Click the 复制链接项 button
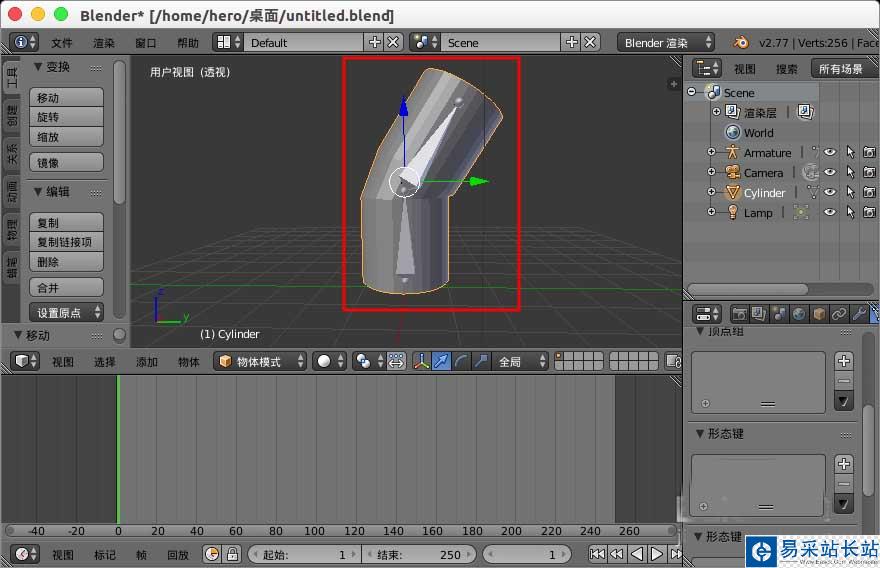Image resolution: width=880 pixels, height=568 pixels. click(66, 242)
